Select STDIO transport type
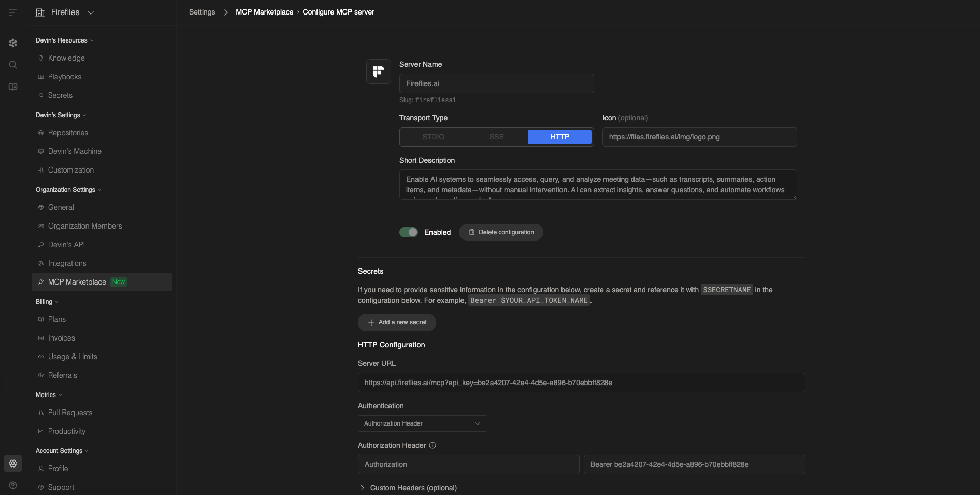 (x=433, y=137)
